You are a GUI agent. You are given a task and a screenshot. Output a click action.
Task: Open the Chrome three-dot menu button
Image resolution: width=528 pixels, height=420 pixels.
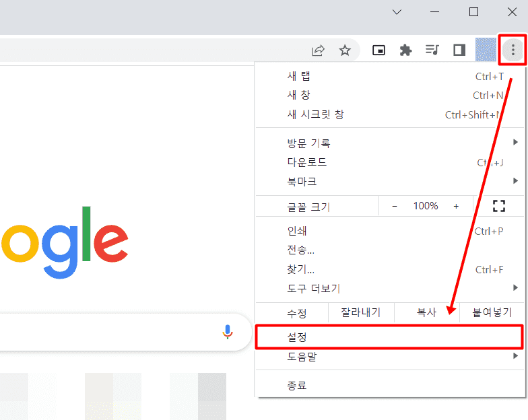tap(513, 50)
